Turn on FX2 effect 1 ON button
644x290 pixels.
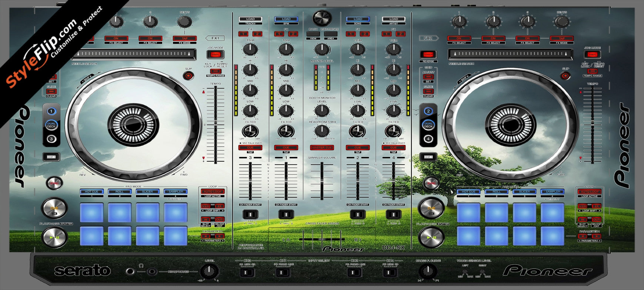[459, 39]
